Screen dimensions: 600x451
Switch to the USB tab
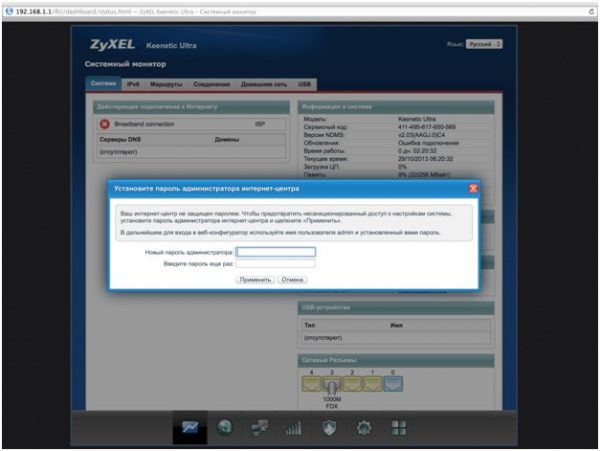(x=305, y=84)
